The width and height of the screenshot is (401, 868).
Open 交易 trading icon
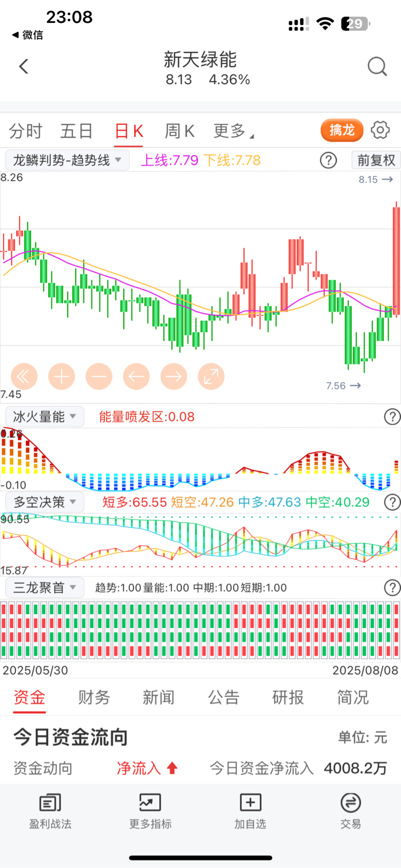[350, 811]
